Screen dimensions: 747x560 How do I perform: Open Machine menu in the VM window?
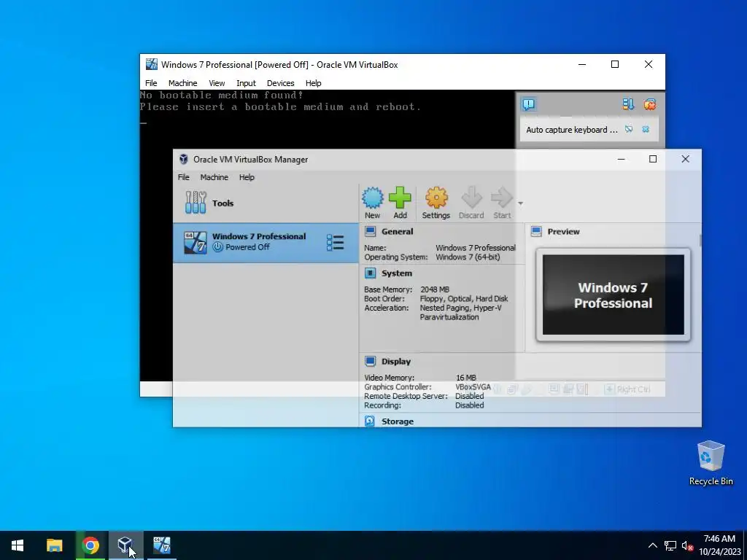(182, 83)
